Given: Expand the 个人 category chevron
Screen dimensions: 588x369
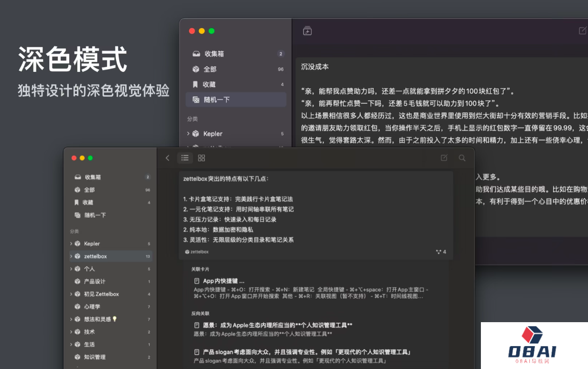Looking at the screenshot, I should (71, 269).
